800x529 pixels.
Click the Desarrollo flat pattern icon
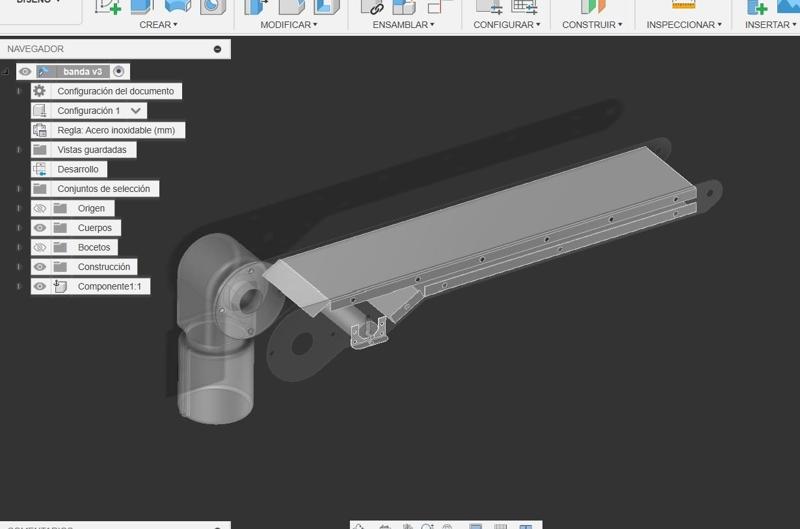click(40, 169)
